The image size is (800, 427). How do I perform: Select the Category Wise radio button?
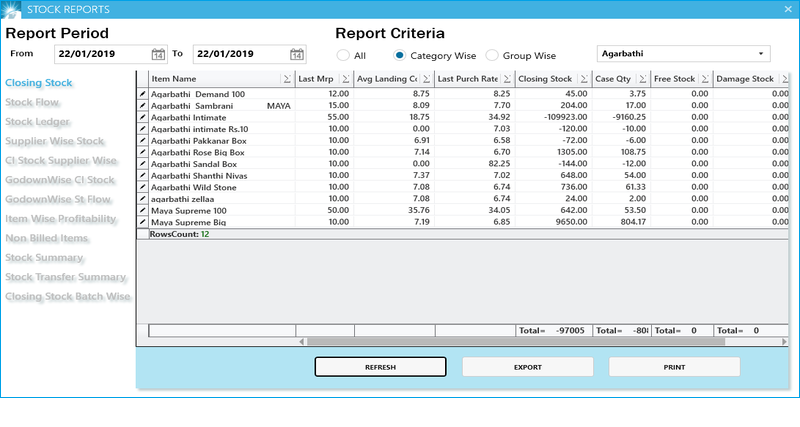tap(399, 55)
